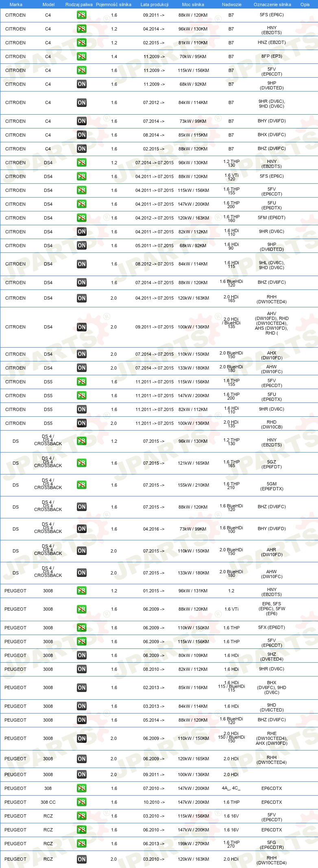This screenshot has height=868, width=318.
Task: Click the PB icon in the Citroen DS4 5FU 200KM row
Action: pyautogui.click(x=81, y=204)
